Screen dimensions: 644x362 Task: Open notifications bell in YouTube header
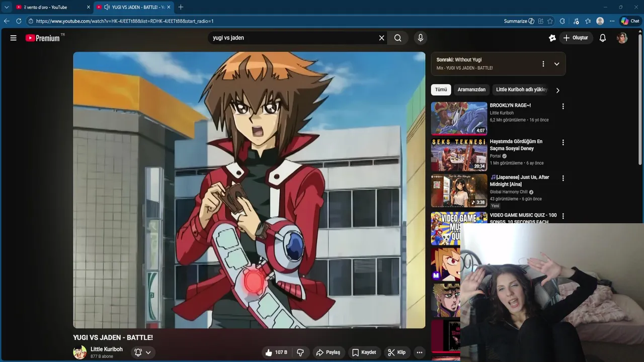pyautogui.click(x=603, y=38)
